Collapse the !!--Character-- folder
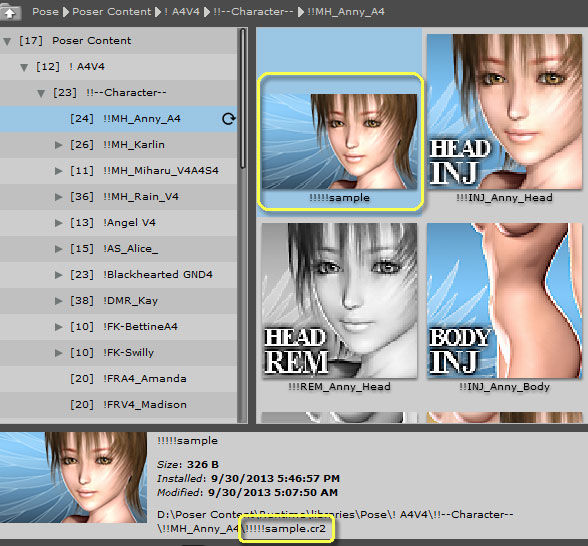Screen dimensions: 588x546 (x=41, y=93)
